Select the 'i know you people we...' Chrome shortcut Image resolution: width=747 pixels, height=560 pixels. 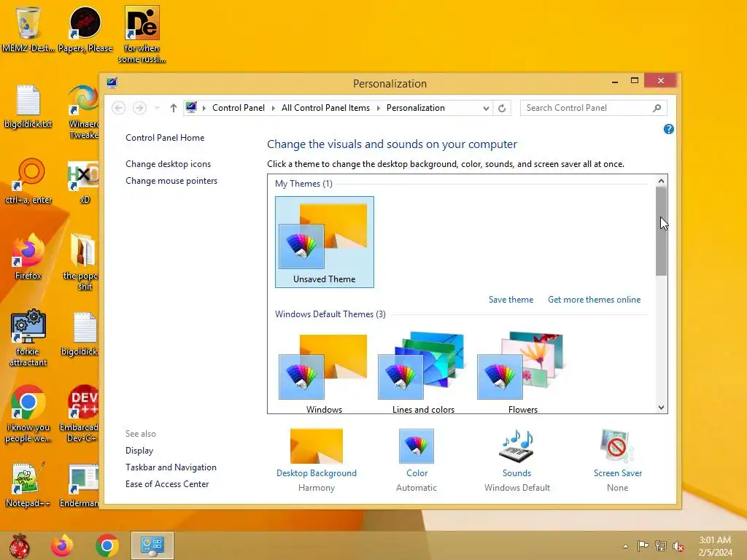pyautogui.click(x=28, y=414)
